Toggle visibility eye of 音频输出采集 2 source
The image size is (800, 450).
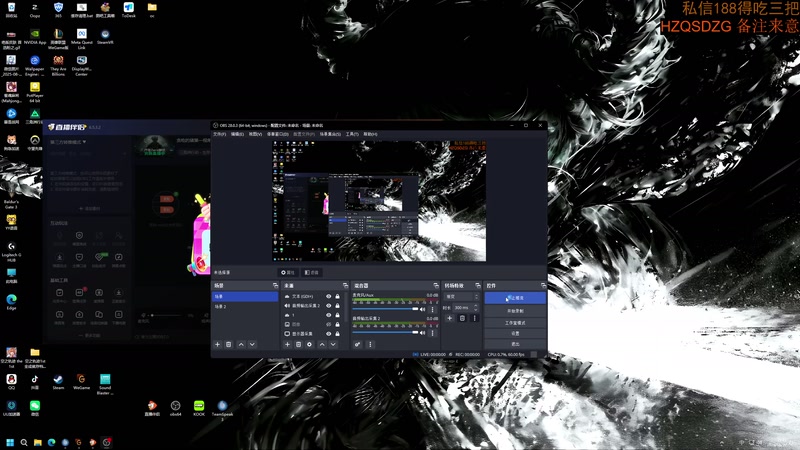pyautogui.click(x=329, y=306)
